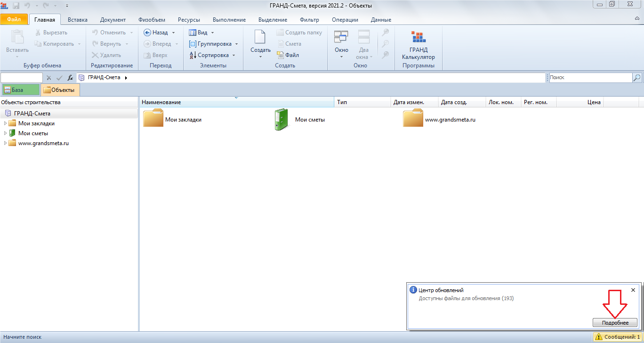Click the Окно window layout icon
This screenshot has height=343, width=644.
pos(341,39)
